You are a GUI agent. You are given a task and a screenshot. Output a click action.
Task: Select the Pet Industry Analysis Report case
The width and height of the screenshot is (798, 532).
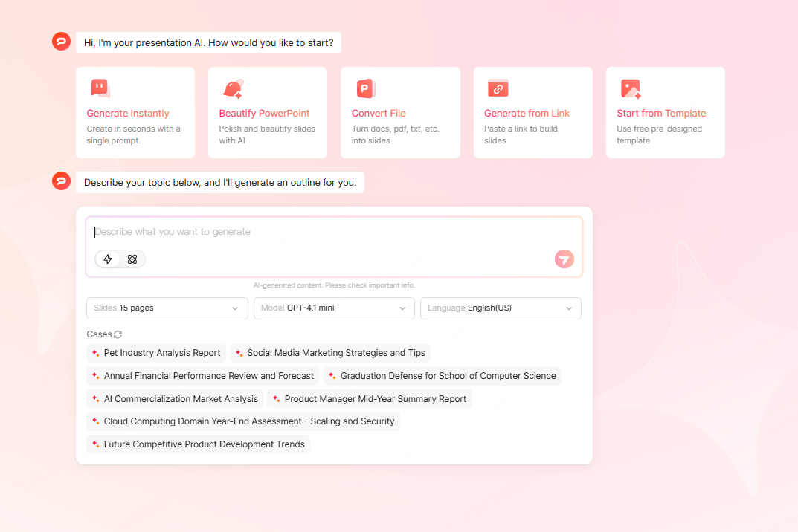[x=156, y=353]
